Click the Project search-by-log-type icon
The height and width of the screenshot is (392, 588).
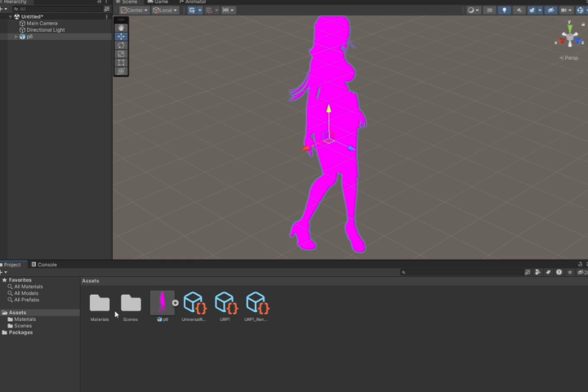(559, 272)
